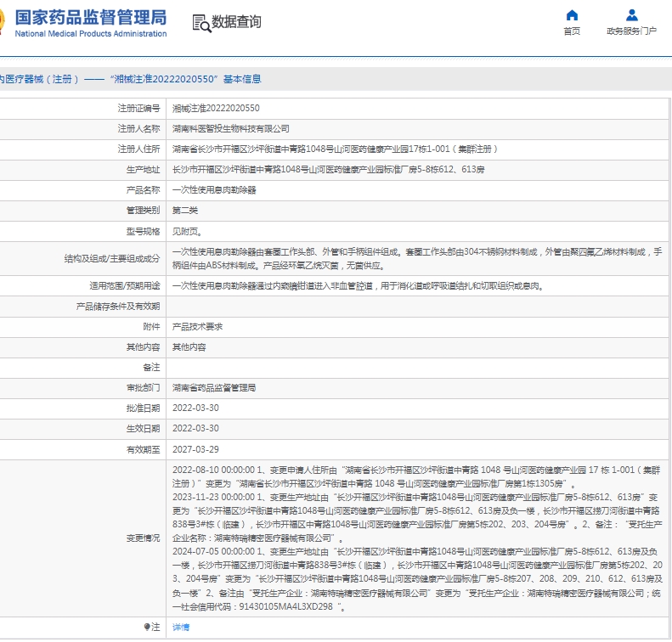The width and height of the screenshot is (672, 642).
Task: Click the 其他内容 value cell
Action: pyautogui.click(x=189, y=347)
